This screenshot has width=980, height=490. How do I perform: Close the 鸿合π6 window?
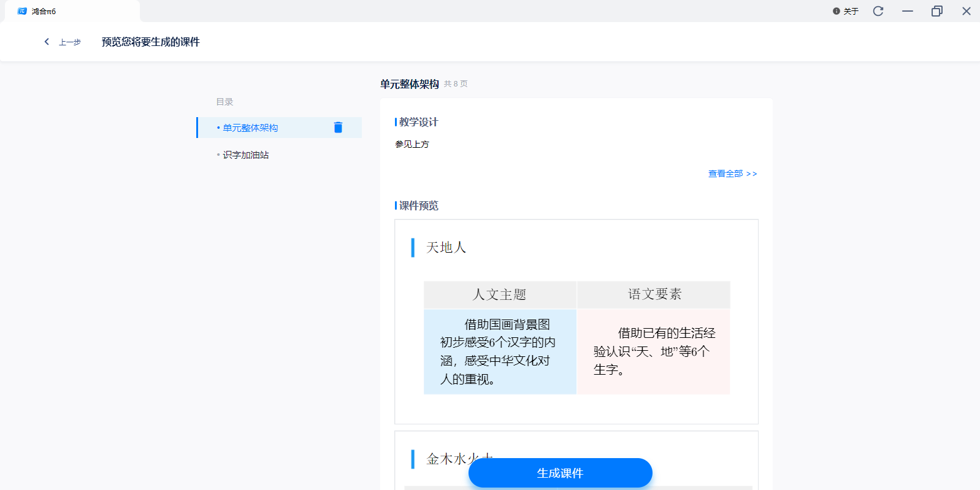pyautogui.click(x=967, y=11)
